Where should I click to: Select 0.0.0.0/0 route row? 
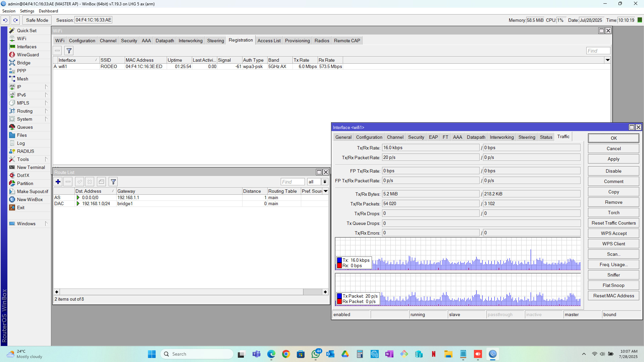pos(191,197)
